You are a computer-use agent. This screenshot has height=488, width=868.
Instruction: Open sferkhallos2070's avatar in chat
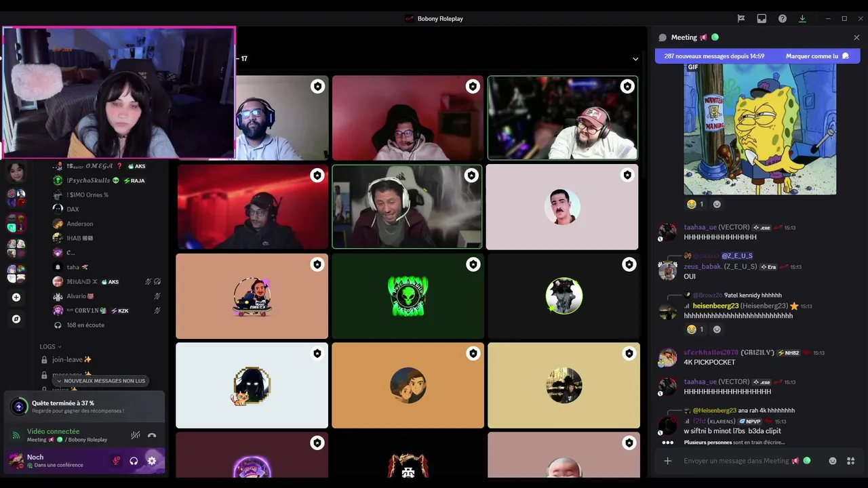668,358
